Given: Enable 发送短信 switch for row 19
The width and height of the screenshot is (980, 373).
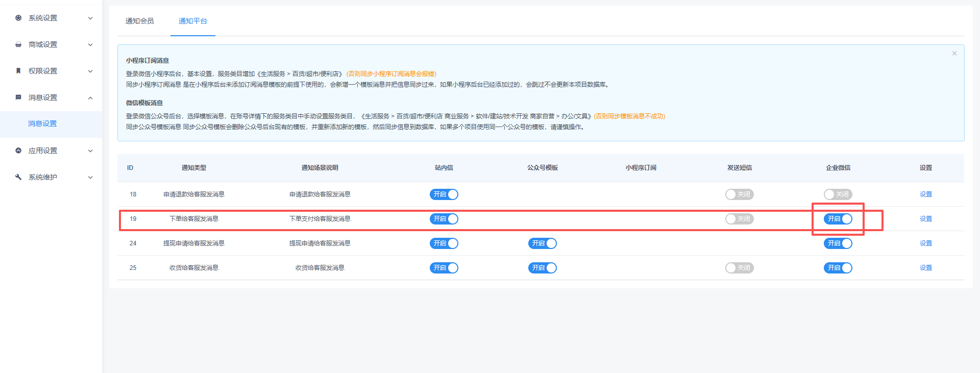Looking at the screenshot, I should (739, 219).
